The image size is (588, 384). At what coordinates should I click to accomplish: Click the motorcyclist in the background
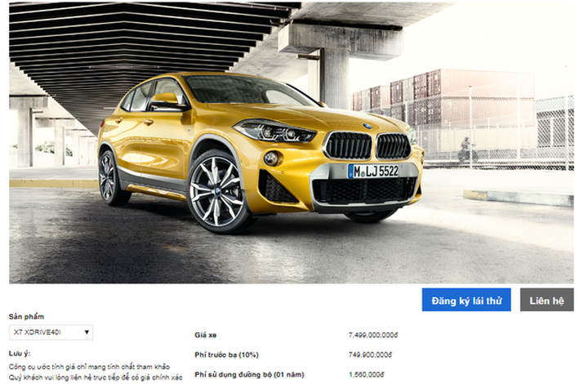point(466,150)
